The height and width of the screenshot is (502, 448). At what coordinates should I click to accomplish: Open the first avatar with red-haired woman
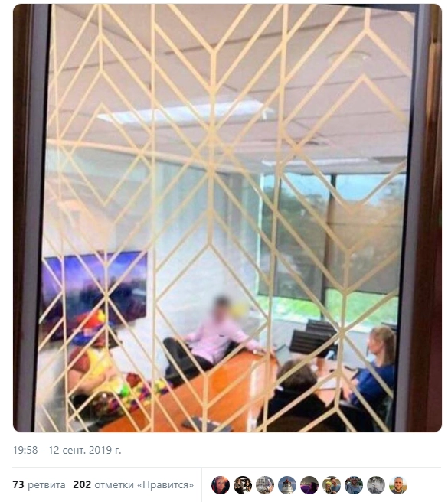coord(221,485)
